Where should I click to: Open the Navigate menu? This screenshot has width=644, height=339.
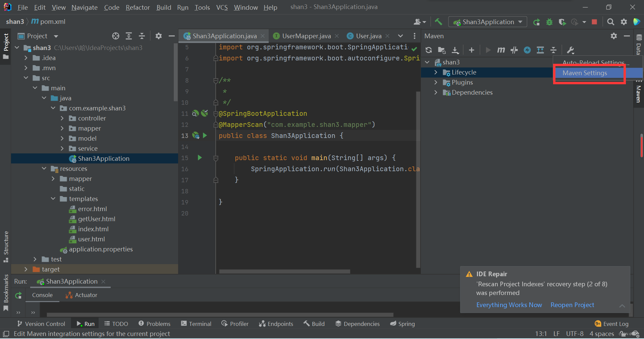pyautogui.click(x=84, y=7)
